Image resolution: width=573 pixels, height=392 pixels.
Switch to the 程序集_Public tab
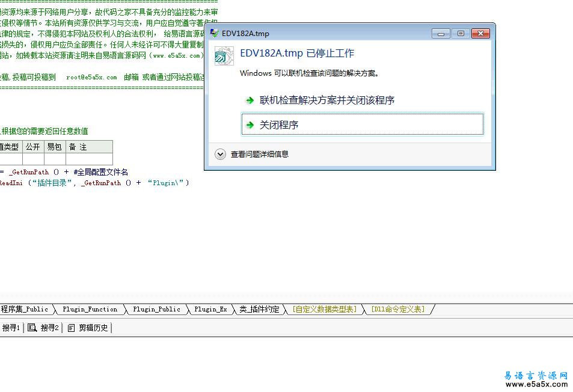point(25,310)
